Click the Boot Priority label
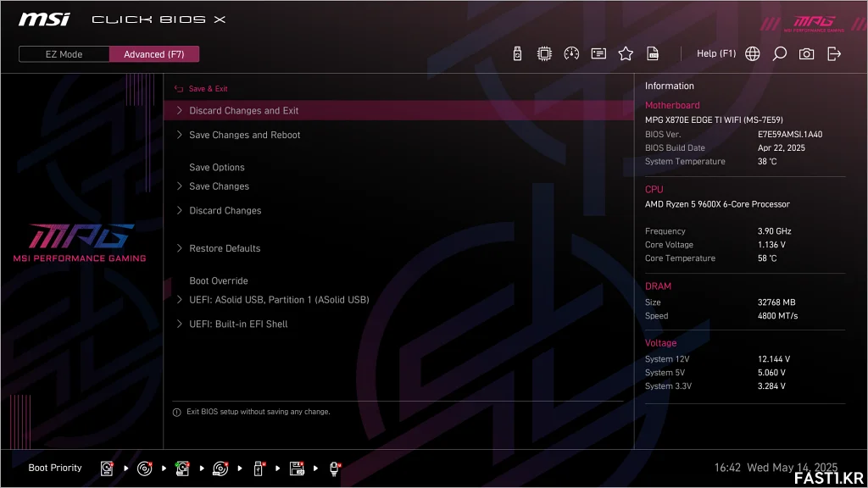Screen dimensions: 868x488 [x=55, y=468]
